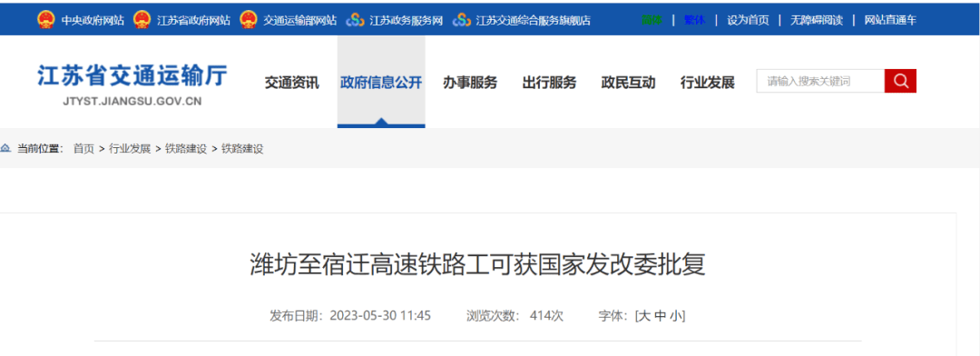Switch to traditional Chinese (繁体)
The image size is (980, 356).
point(694,20)
